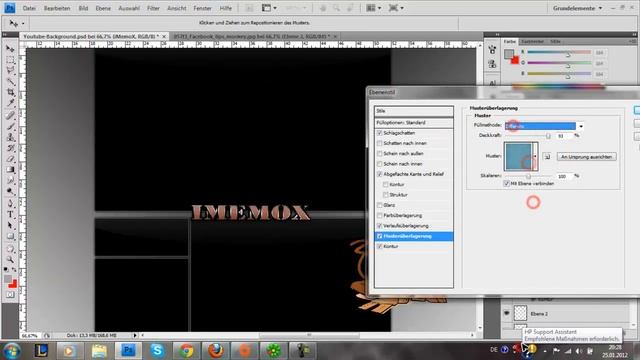Image resolution: width=640 pixels, height=360 pixels.
Task: Click the Photoshop Ps logo in menu bar
Action: tap(9, 8)
